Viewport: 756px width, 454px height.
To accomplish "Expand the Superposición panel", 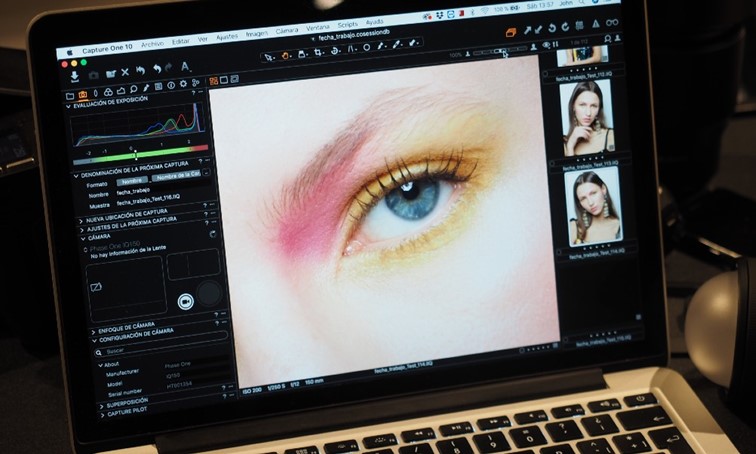I will 101,406.
